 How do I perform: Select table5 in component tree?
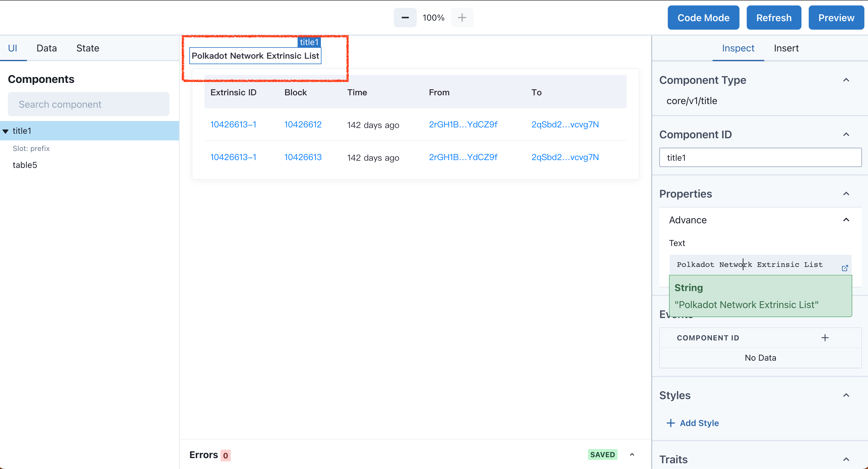25,165
